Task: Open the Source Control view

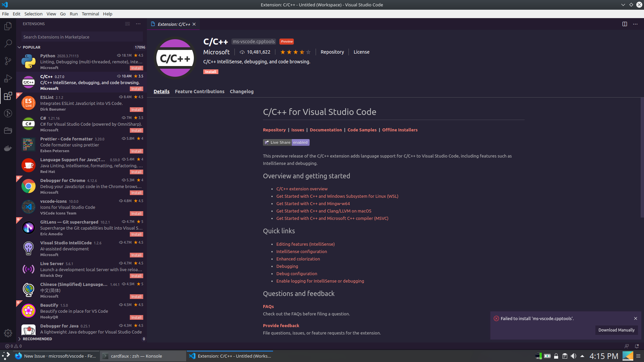Action: point(8,61)
